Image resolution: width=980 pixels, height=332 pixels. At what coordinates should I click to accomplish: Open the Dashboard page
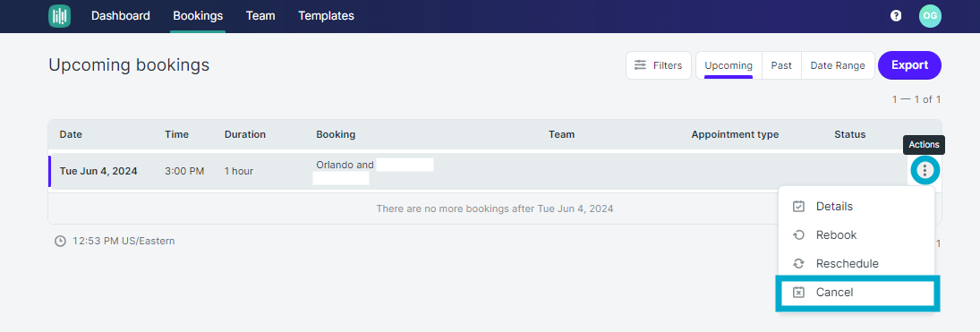[x=121, y=15]
